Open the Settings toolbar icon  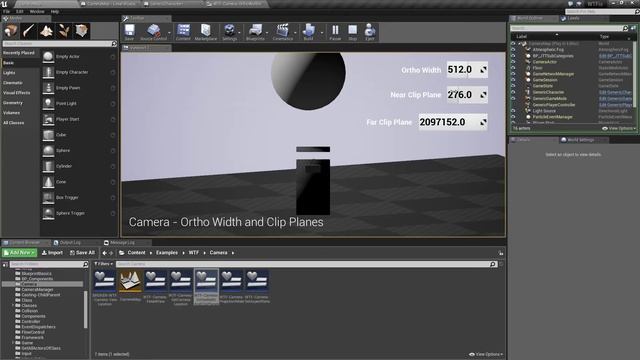pyautogui.click(x=229, y=32)
